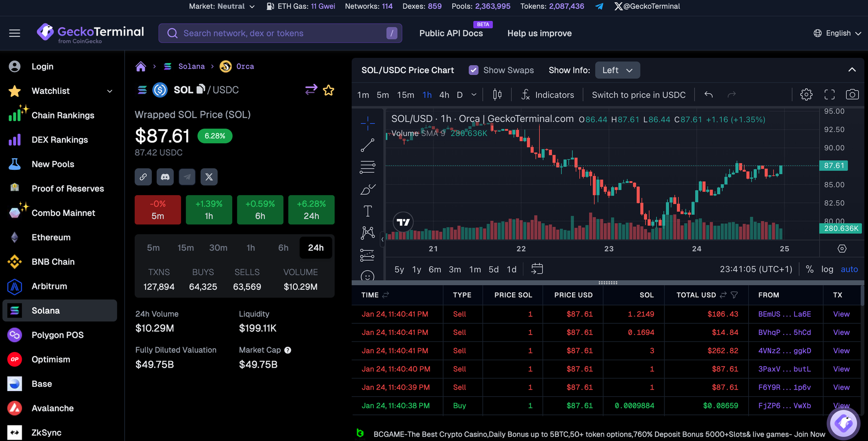Switch chart to price in USDC

(x=639, y=95)
